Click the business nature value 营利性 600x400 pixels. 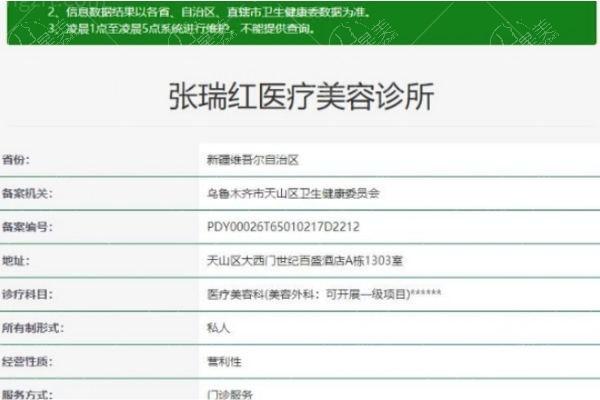[x=221, y=361]
